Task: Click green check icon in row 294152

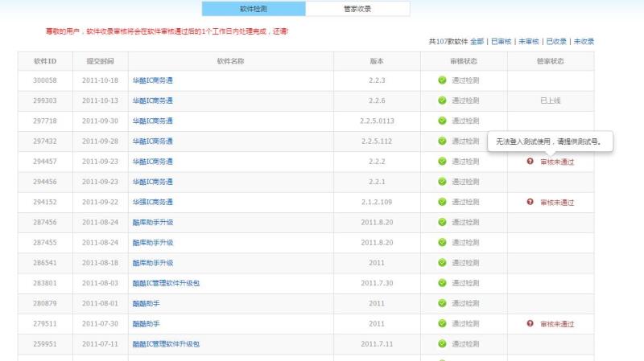Action: point(442,202)
